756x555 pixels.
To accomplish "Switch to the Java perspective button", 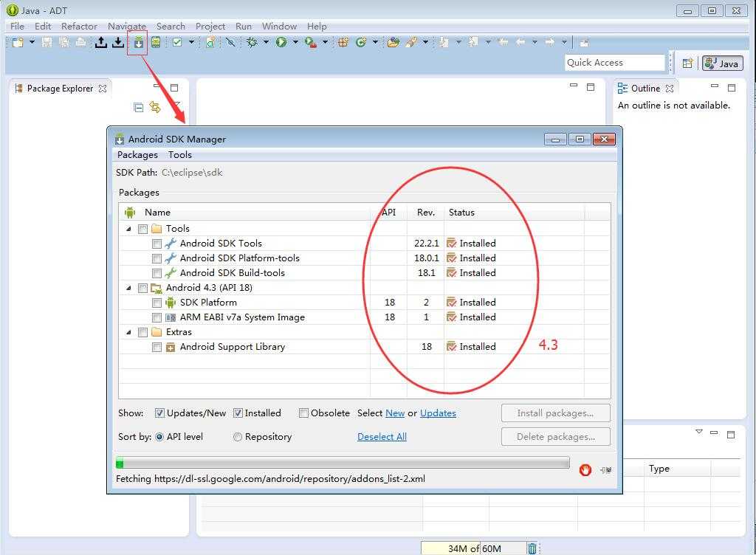I will click(x=722, y=63).
